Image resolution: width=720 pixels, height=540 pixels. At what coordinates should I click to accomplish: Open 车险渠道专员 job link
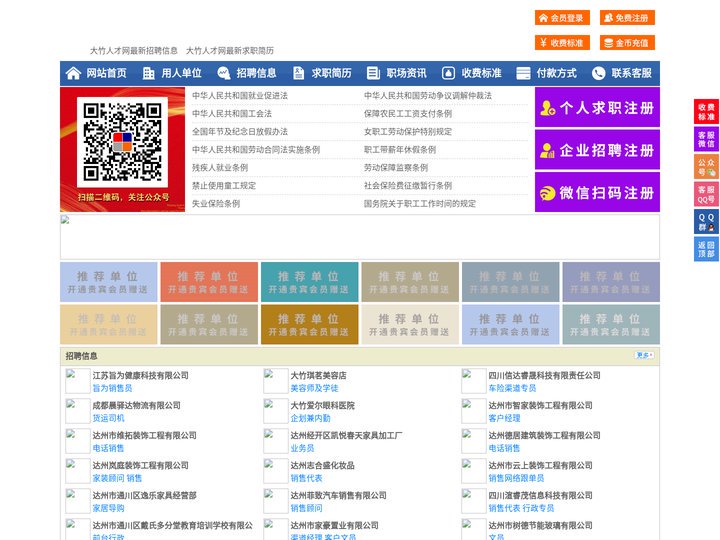[x=512, y=388]
